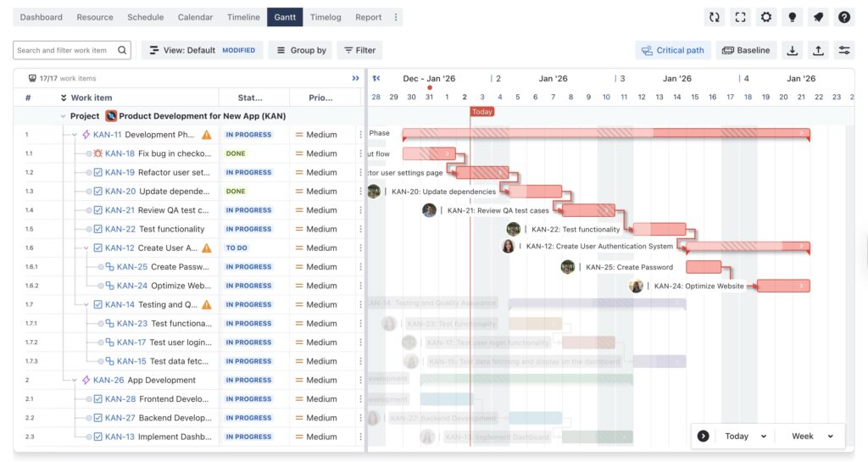The image size is (868, 462).
Task: Open the Calendar tab
Action: (195, 17)
